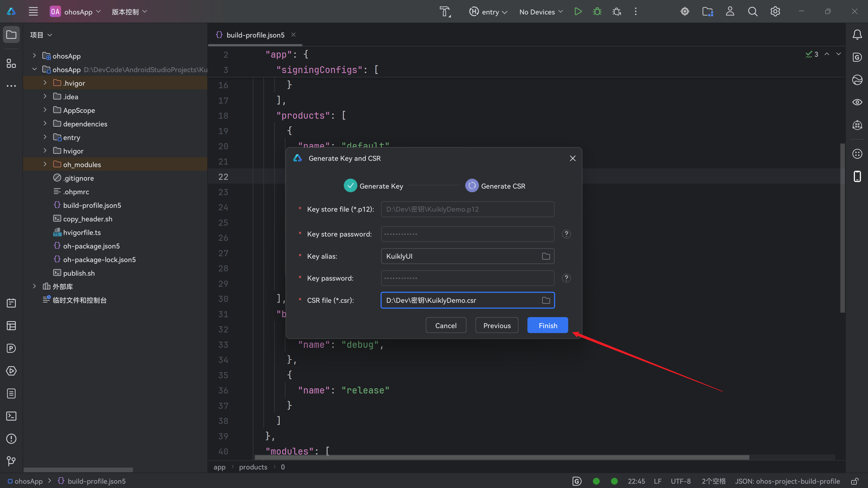
Task: Expand the entry folder in project tree
Action: coord(45,137)
